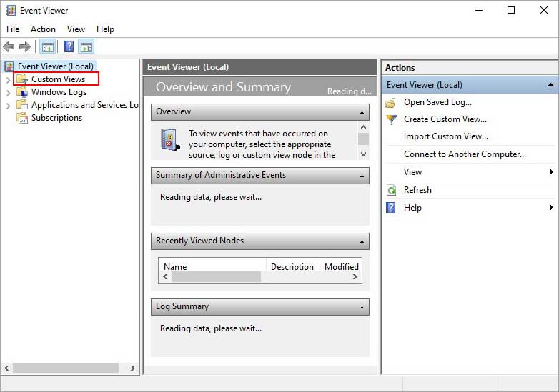Collapse Summary of Administrative Events section
The width and height of the screenshot is (559, 392).
[362, 176]
